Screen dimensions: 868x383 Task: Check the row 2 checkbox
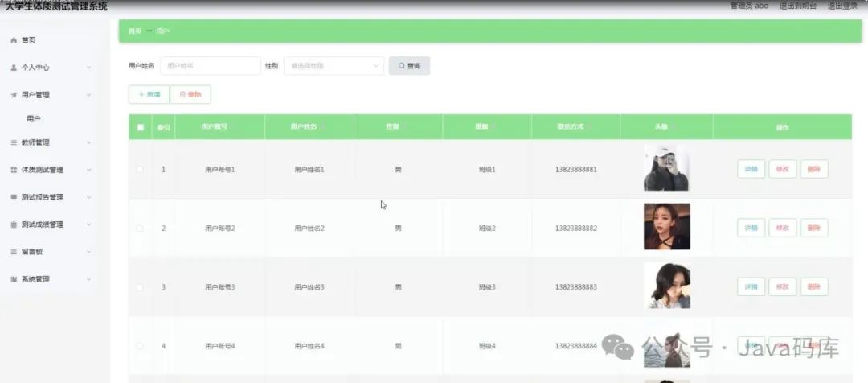pyautogui.click(x=140, y=228)
